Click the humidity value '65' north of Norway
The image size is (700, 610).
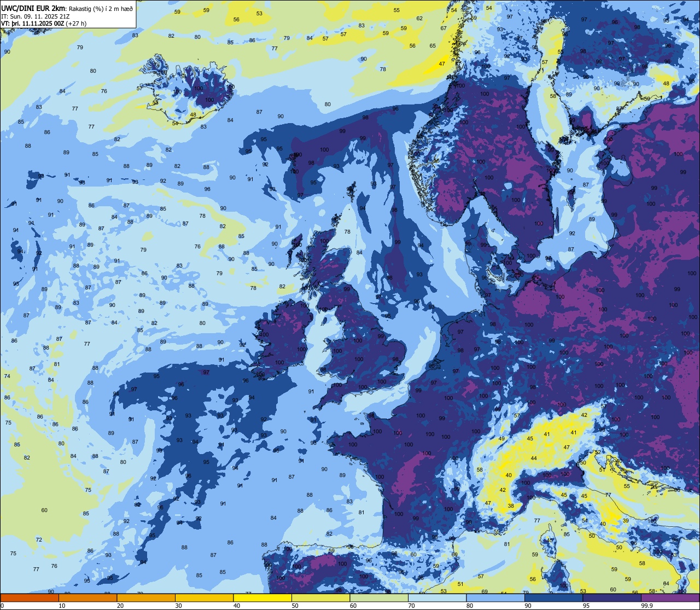(x=433, y=46)
